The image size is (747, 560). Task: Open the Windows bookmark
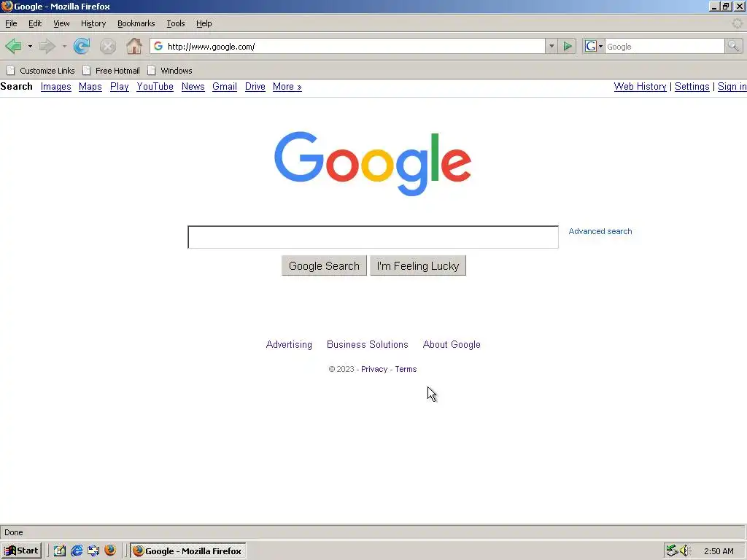(x=169, y=71)
